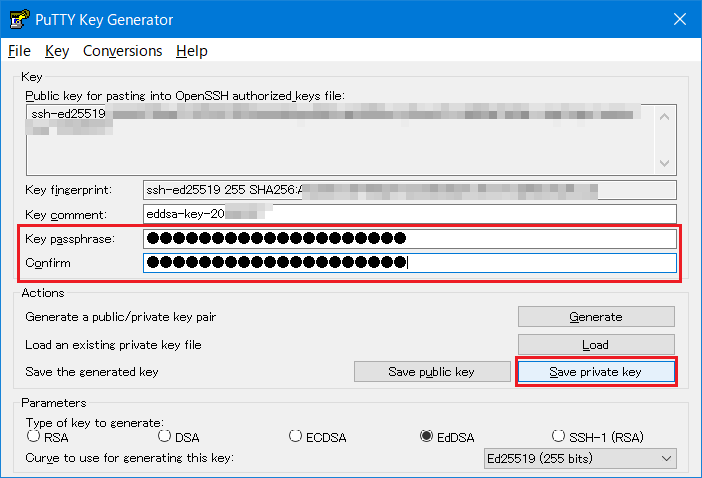Click Save public key button
Image resolution: width=702 pixels, height=478 pixels.
[x=431, y=372]
